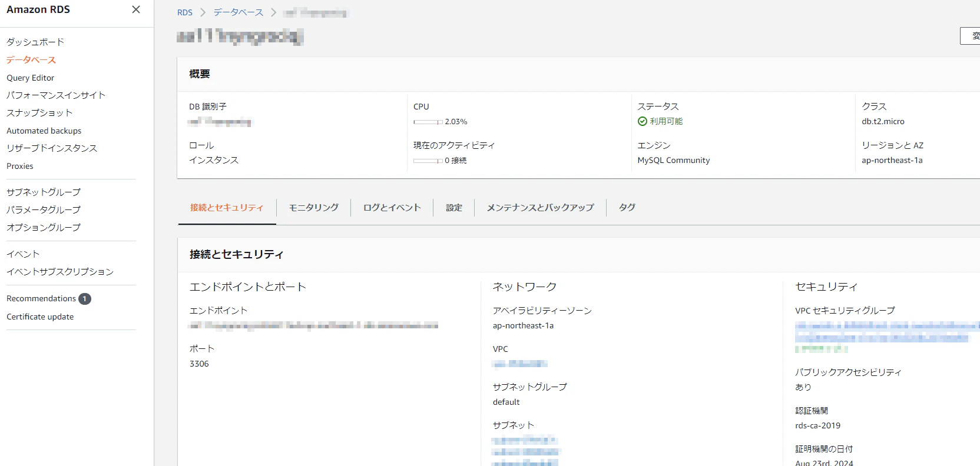Switch to ログとイベント tab

tap(392, 207)
